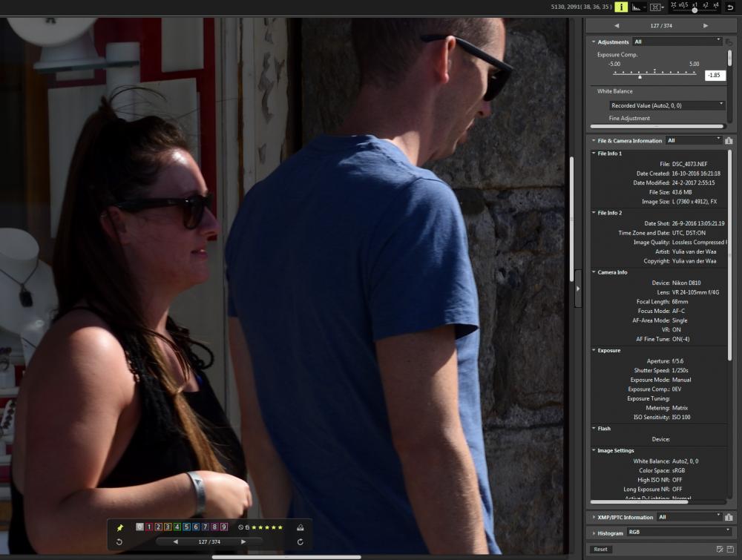Toggle the protect lock icon near the stars

click(x=247, y=527)
